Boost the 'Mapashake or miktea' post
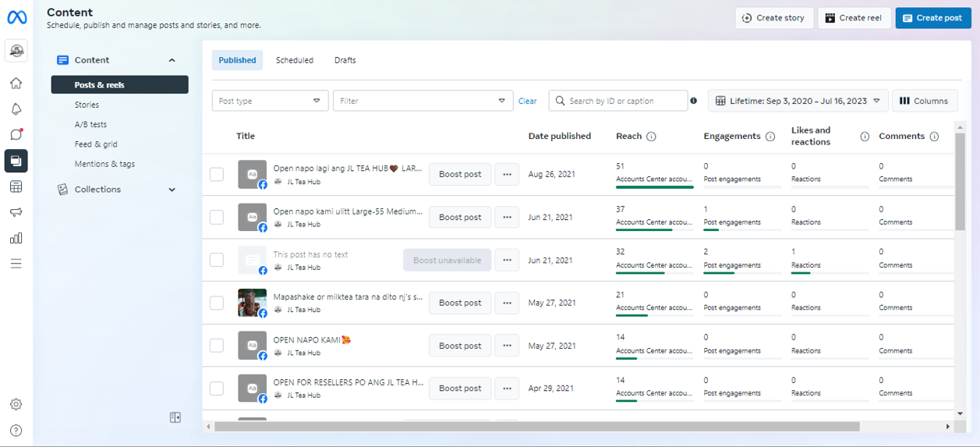 (460, 303)
